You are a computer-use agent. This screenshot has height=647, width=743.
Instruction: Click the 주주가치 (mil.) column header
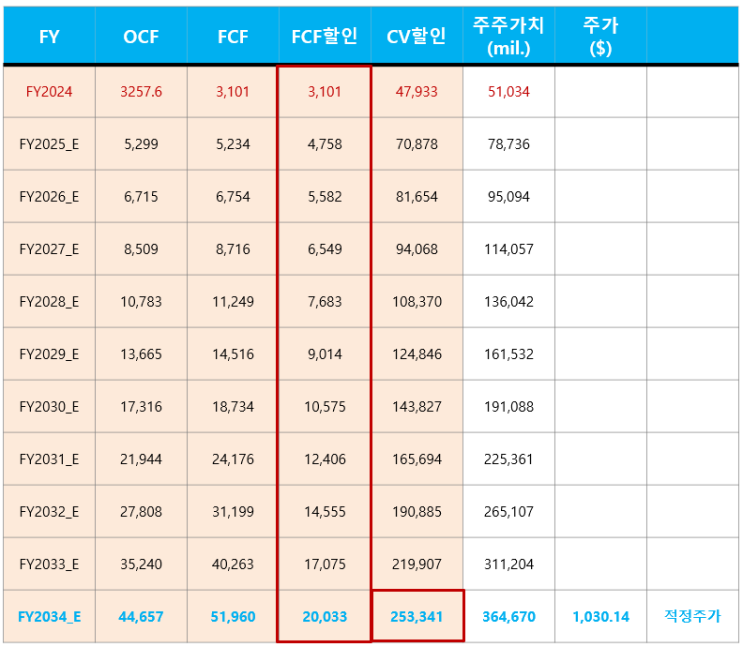508,36
